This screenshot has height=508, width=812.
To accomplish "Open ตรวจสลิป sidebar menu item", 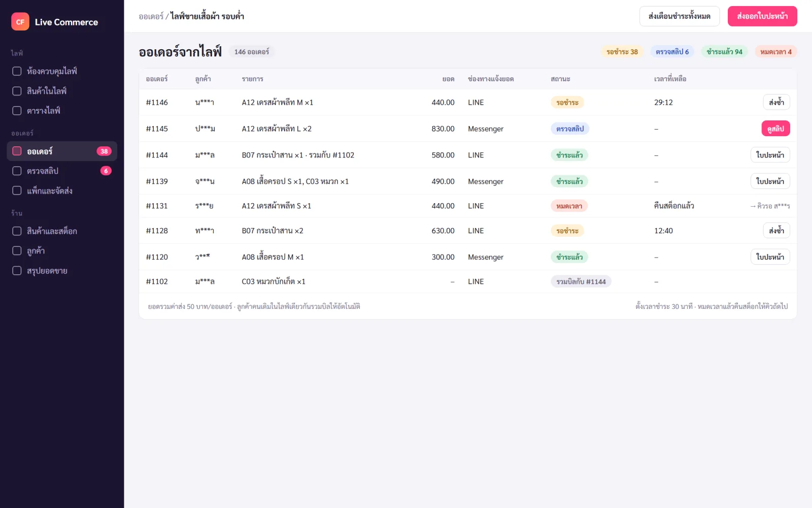I will [x=62, y=171].
